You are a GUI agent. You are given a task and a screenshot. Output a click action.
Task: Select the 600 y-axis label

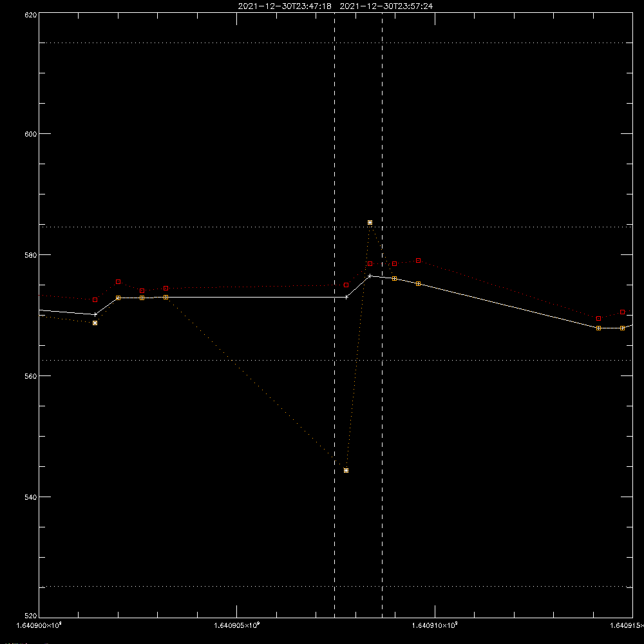[31, 134]
